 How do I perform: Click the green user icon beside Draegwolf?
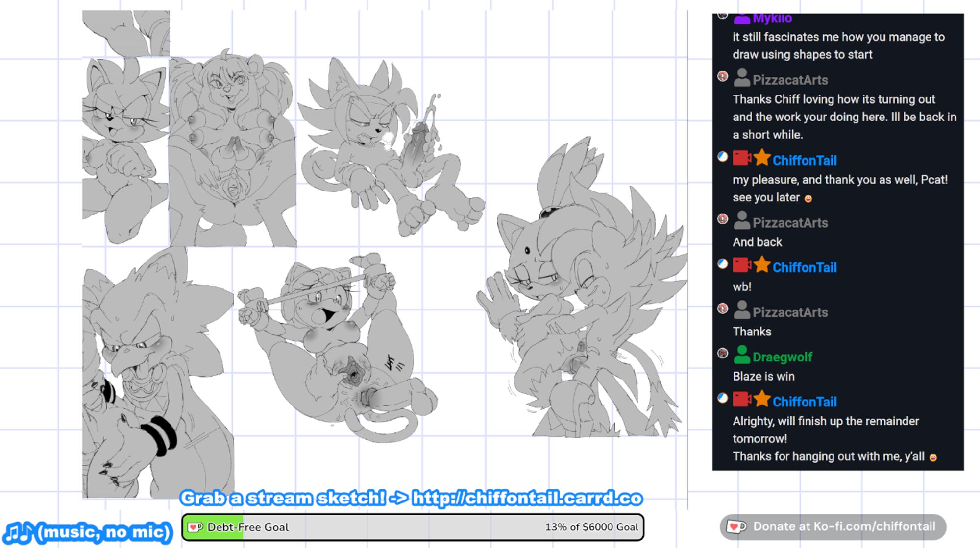coord(742,355)
